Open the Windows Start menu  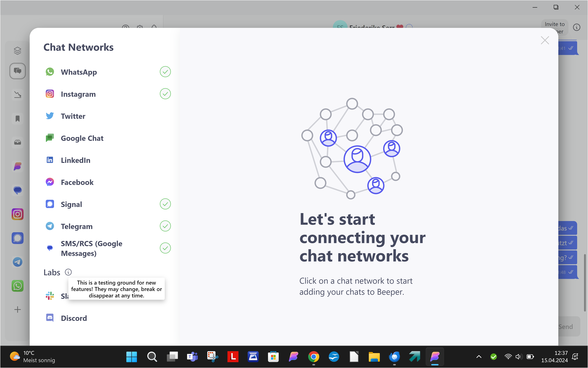[x=132, y=357]
